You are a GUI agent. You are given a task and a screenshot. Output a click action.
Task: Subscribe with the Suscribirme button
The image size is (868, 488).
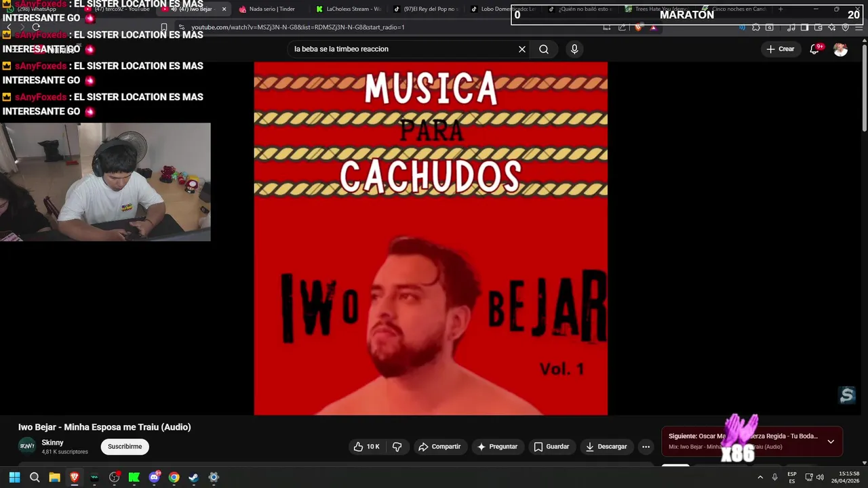[x=125, y=447]
